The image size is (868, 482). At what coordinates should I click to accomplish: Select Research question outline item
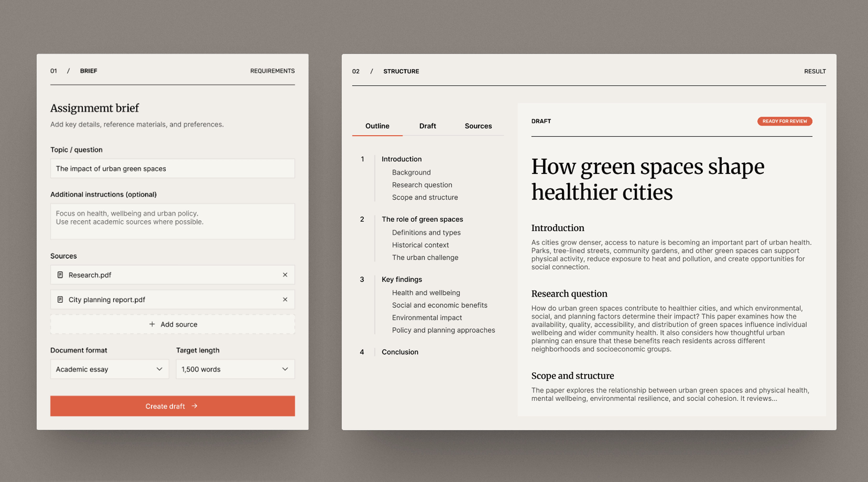click(422, 185)
